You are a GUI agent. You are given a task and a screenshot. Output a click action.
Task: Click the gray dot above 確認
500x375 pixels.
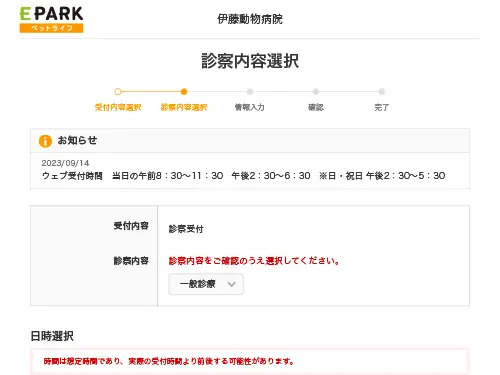[x=316, y=92]
